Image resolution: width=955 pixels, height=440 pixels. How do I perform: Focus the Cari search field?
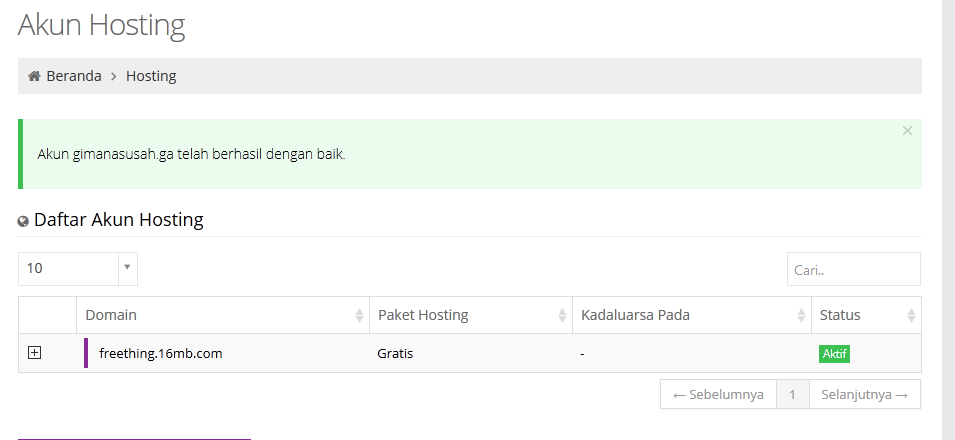(853, 269)
